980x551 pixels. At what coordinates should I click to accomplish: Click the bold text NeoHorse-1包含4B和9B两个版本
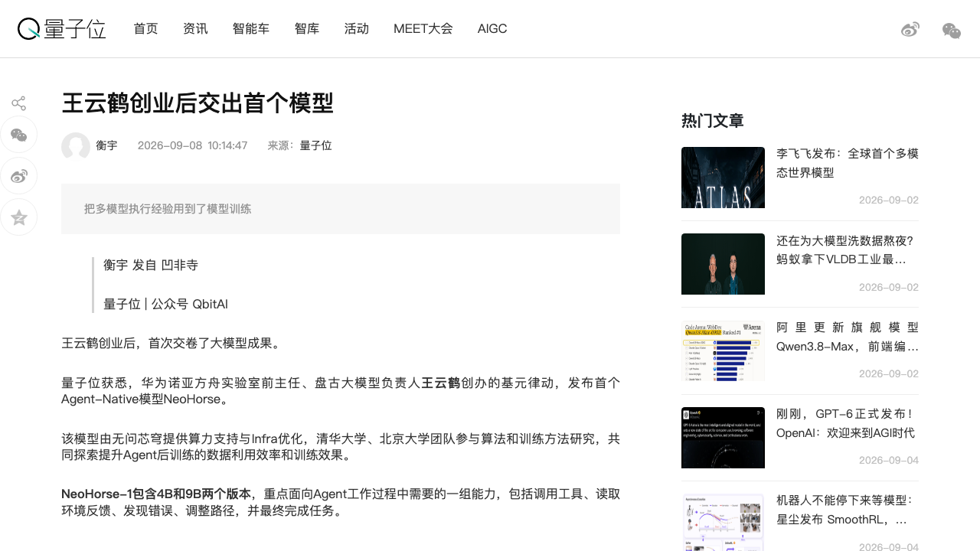156,494
